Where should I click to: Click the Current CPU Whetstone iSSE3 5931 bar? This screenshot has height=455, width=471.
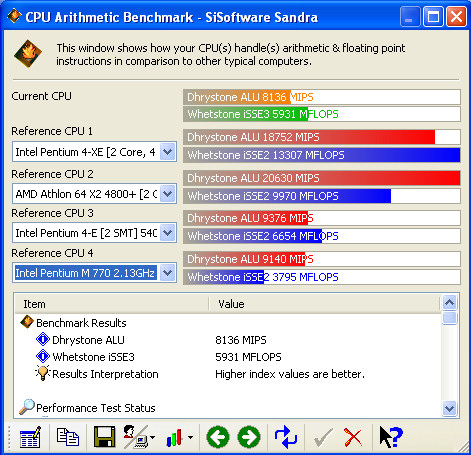[x=322, y=114]
